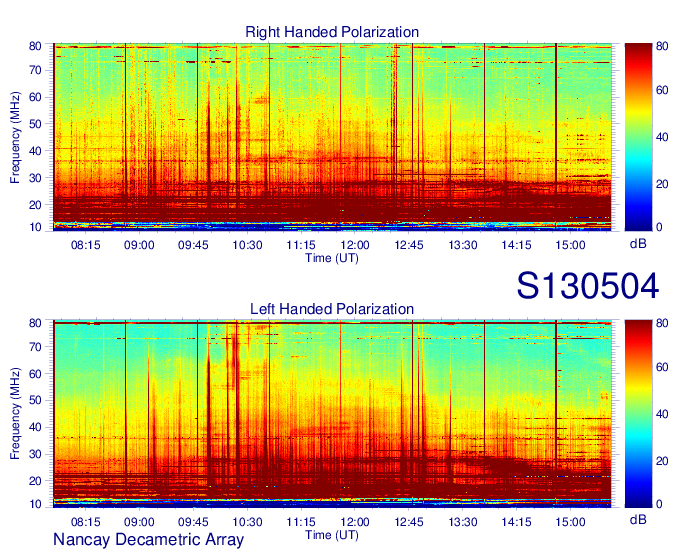Select the 40 dB tick on Left Handed colorbar
This screenshot has width=680, height=552.
[x=662, y=414]
